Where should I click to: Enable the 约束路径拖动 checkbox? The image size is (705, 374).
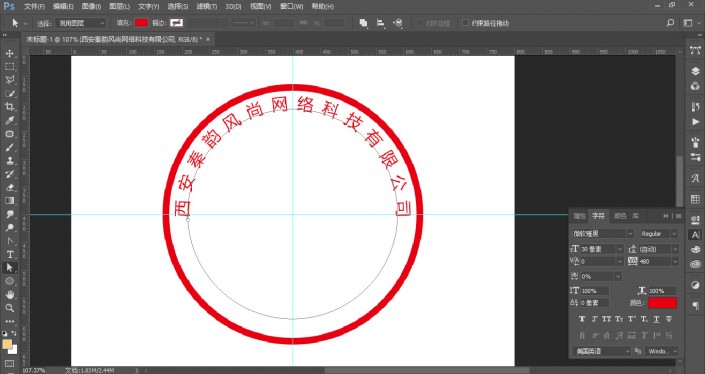pyautogui.click(x=465, y=23)
